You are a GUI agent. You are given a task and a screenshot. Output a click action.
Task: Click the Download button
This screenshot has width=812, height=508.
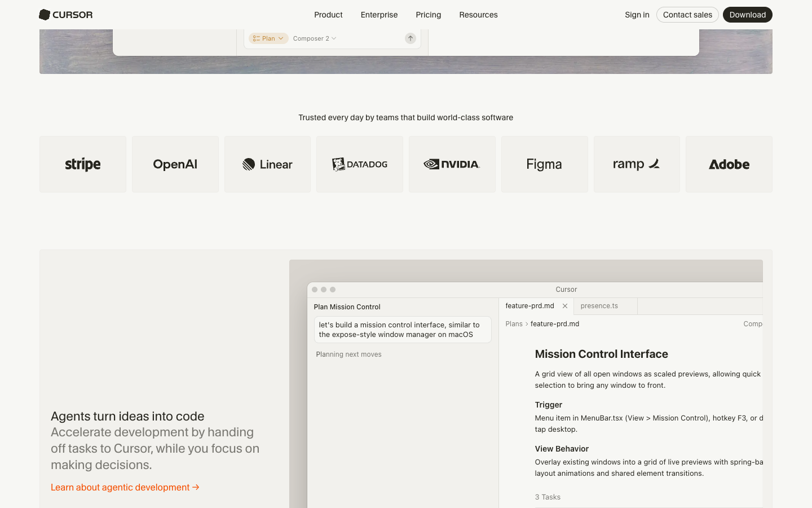click(x=748, y=15)
